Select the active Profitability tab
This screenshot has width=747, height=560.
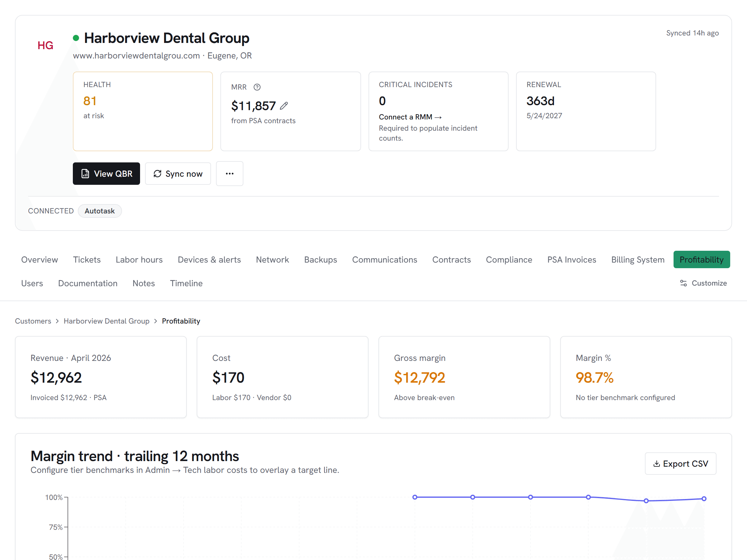(702, 259)
